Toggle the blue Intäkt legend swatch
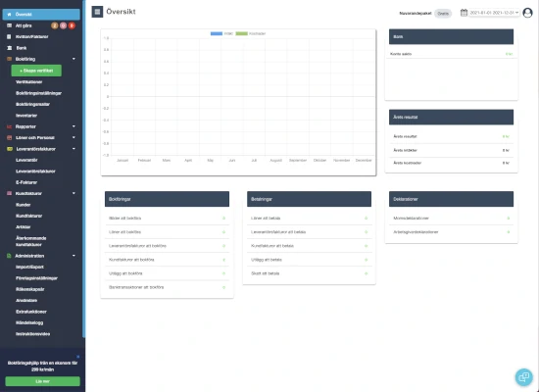539x392 pixels. 217,33
